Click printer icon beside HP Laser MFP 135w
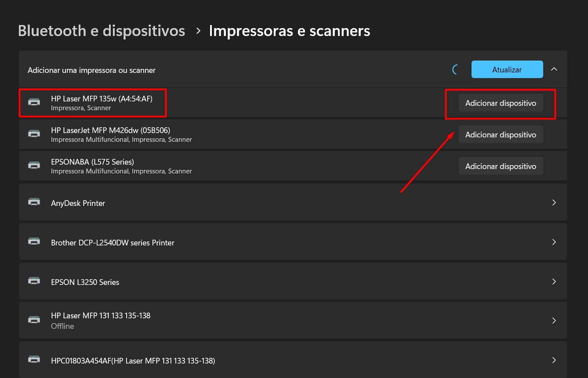 (x=34, y=102)
